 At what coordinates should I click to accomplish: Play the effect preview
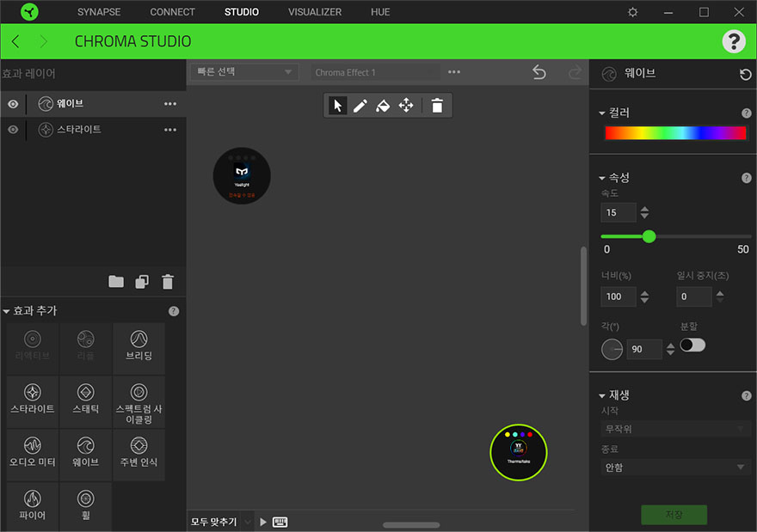[262, 522]
